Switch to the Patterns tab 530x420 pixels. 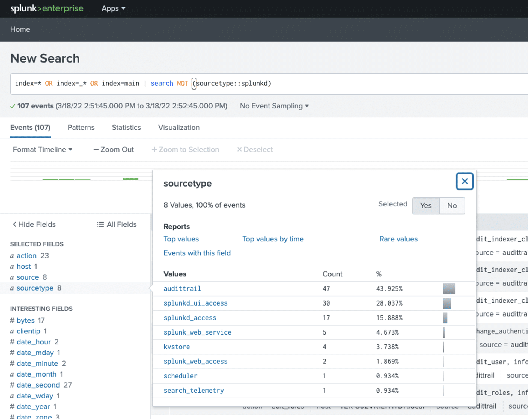click(x=81, y=128)
